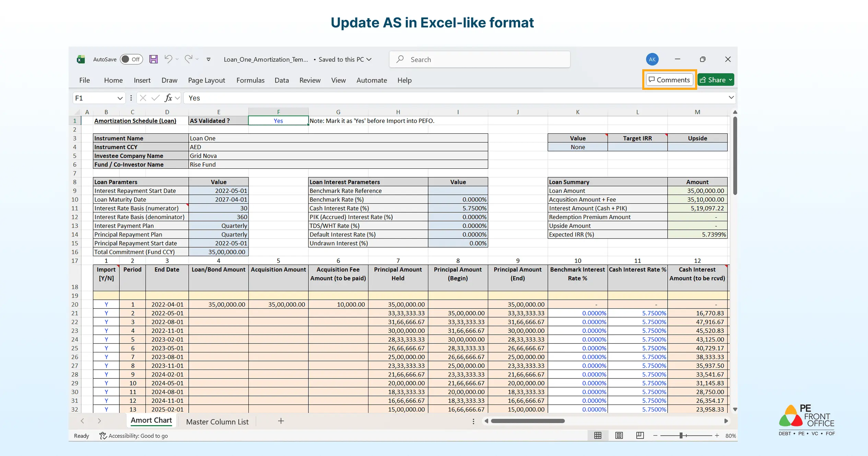Image resolution: width=868 pixels, height=456 pixels.
Task: Select column F header
Action: [278, 112]
